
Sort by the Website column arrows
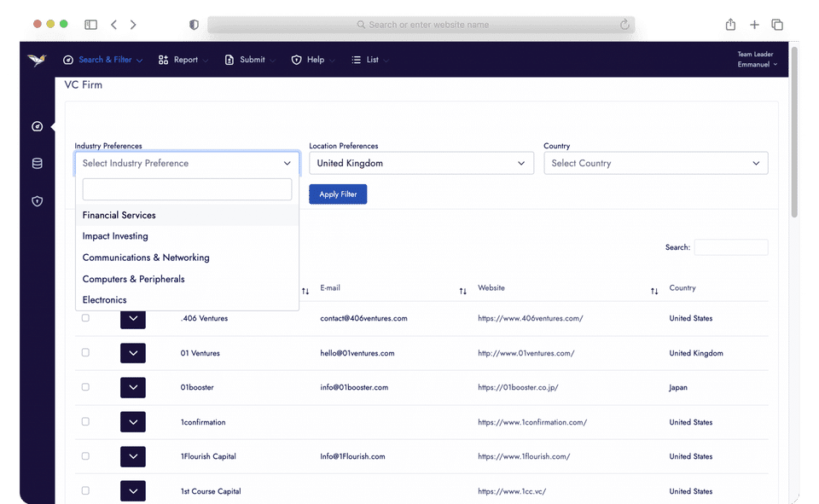pyautogui.click(x=654, y=292)
